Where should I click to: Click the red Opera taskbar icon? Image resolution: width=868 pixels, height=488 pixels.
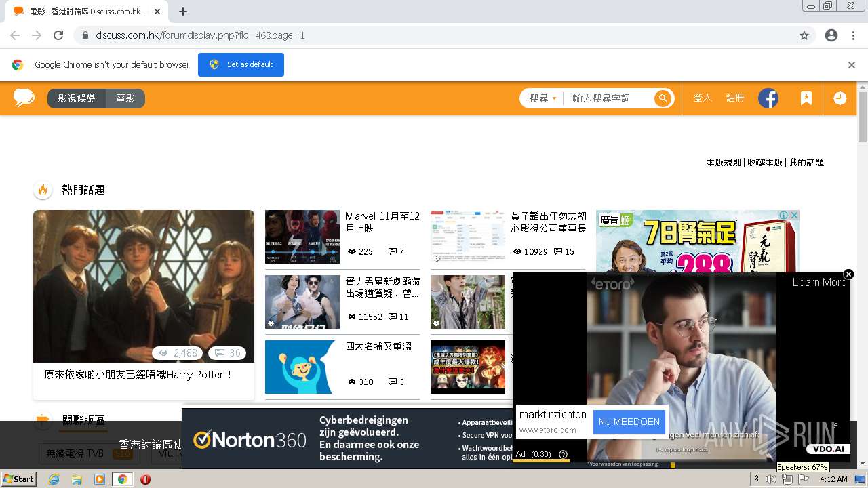[x=145, y=479]
